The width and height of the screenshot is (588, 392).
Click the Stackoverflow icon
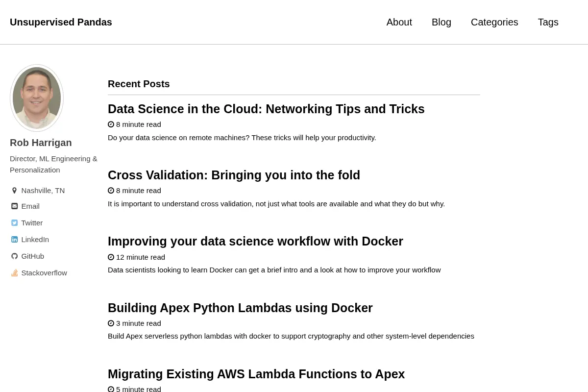tap(14, 273)
